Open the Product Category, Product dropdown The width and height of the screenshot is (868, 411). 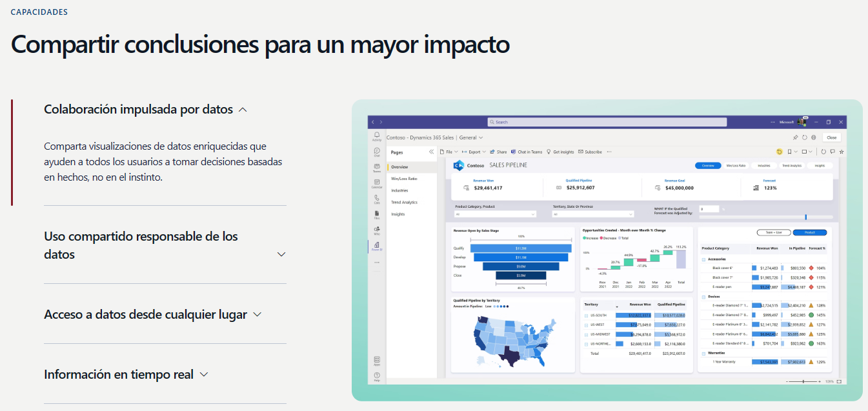[x=495, y=214]
